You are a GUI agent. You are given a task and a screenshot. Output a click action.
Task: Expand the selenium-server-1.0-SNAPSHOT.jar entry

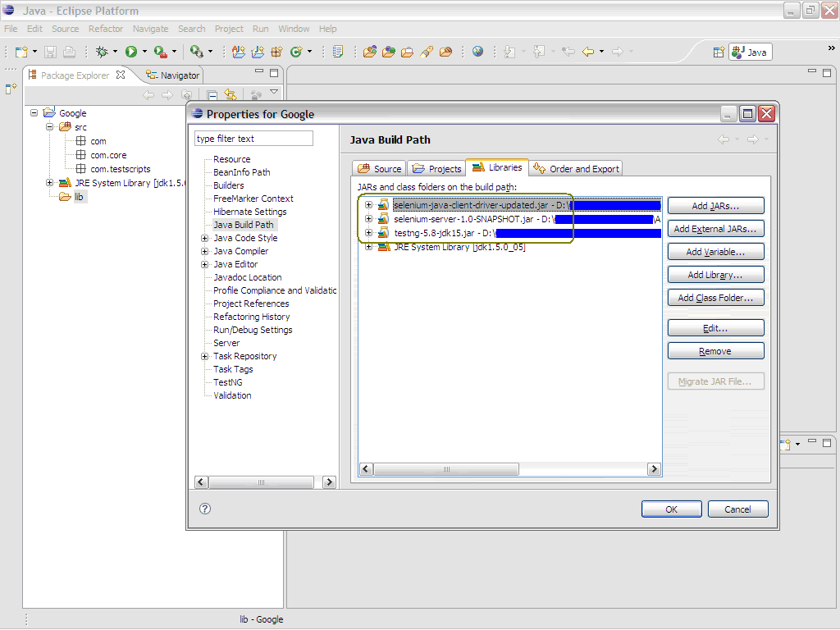point(368,218)
